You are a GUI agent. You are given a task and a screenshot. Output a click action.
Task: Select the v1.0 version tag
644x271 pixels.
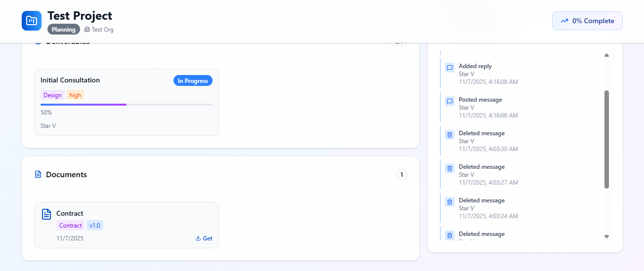[x=95, y=226]
